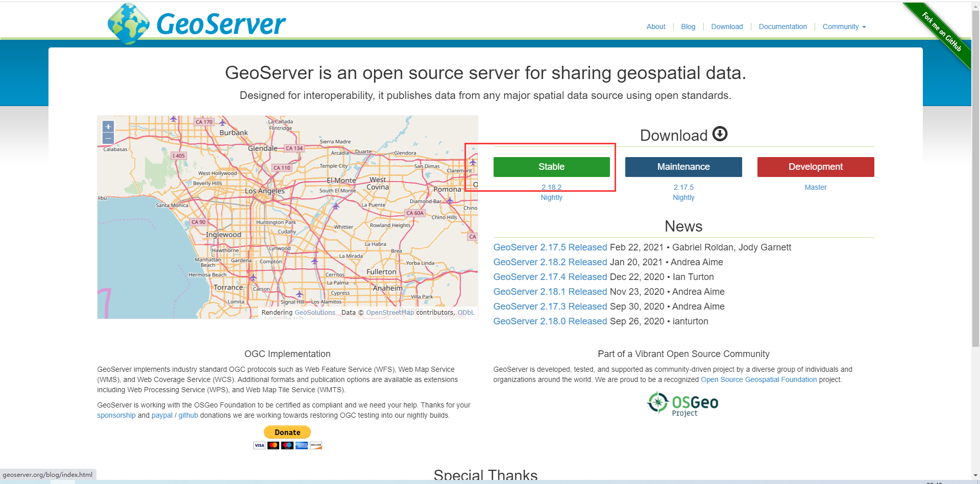
Task: Click the PayPal Donate button
Action: click(x=287, y=432)
